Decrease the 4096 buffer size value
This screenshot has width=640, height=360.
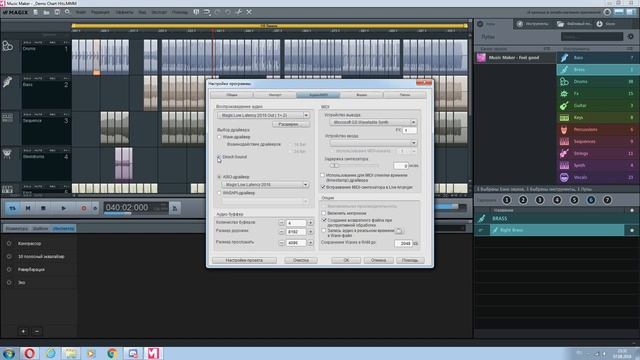click(281, 243)
